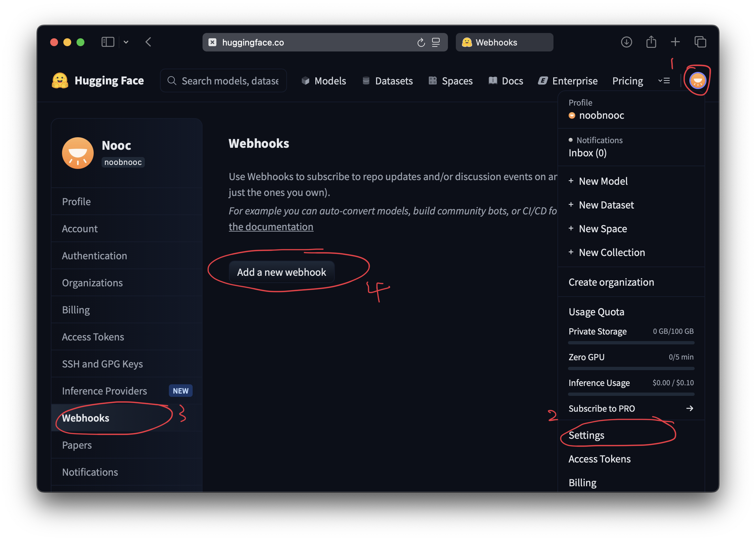Open Access Tokens in the settings sidebar
The image size is (756, 541).
tap(127, 337)
